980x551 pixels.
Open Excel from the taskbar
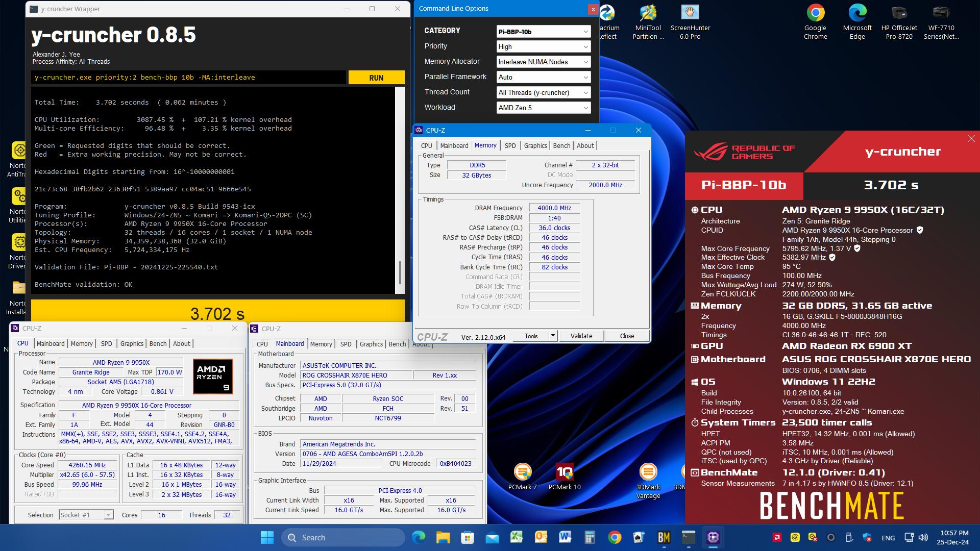[x=517, y=537]
